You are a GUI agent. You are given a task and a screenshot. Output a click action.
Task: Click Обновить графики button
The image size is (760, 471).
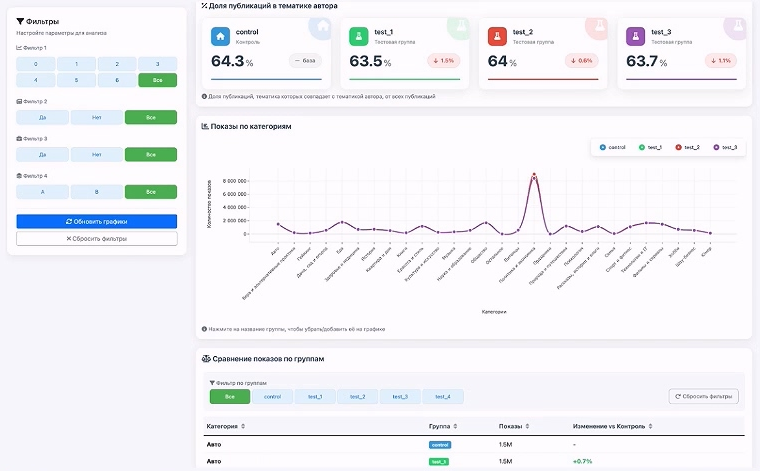coord(97,221)
